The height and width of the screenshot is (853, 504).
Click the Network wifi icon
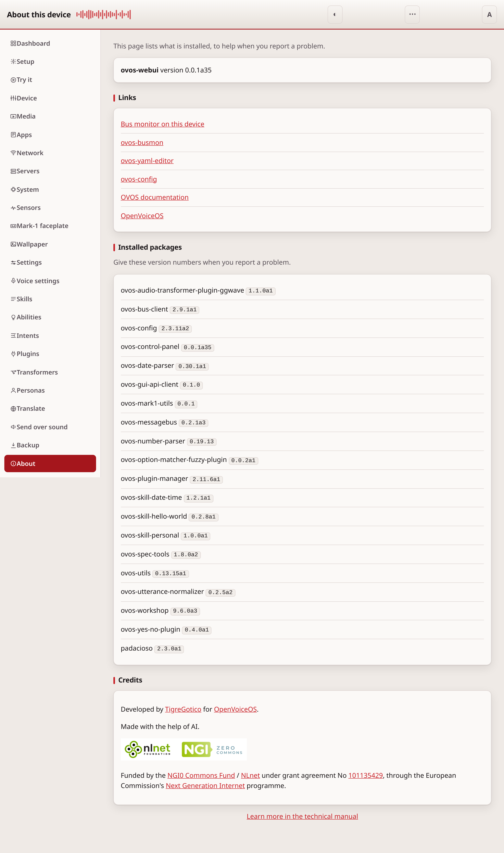coord(13,153)
